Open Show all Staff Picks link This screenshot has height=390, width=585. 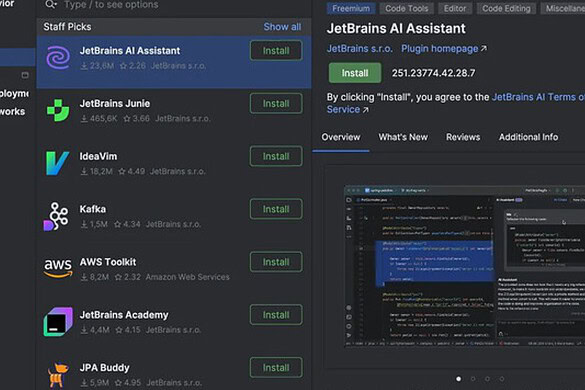pos(282,27)
